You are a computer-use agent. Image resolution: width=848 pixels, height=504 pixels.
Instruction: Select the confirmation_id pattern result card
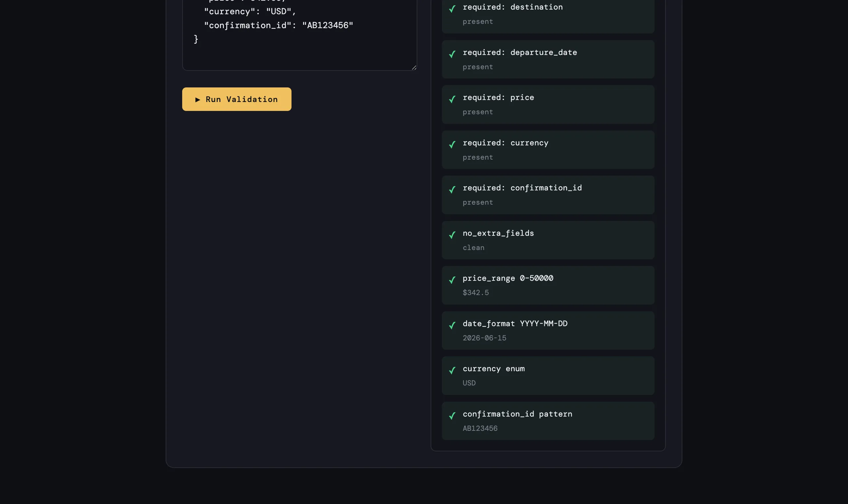pyautogui.click(x=547, y=421)
